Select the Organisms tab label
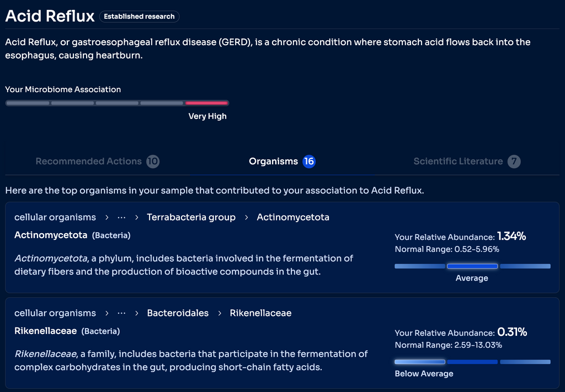The width and height of the screenshot is (565, 392). coord(273,162)
